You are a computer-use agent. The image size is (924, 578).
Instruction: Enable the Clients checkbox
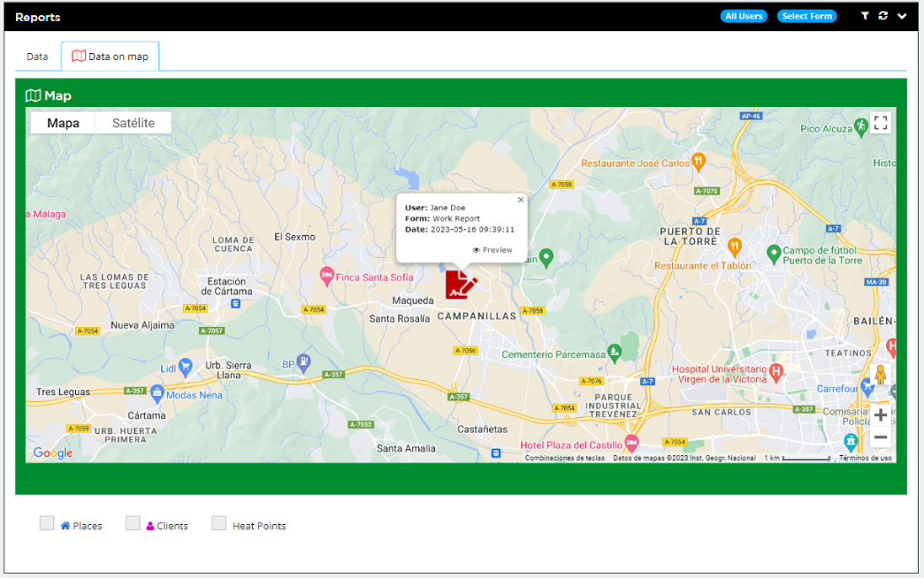pyautogui.click(x=132, y=522)
